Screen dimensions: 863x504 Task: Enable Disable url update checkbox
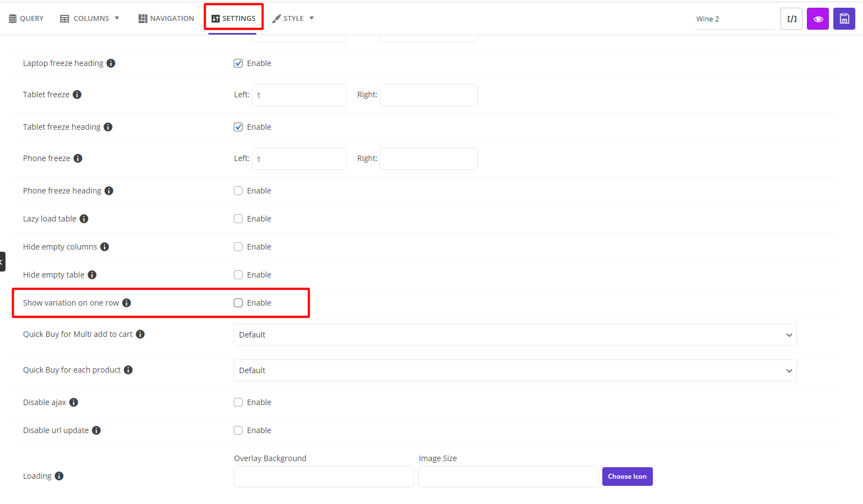coord(238,430)
